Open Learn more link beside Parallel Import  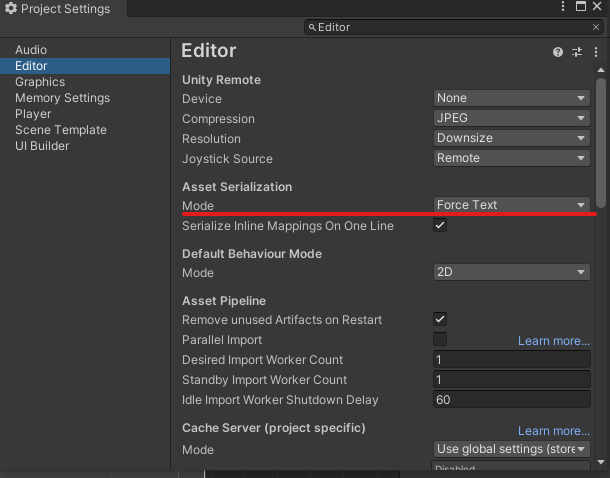point(554,341)
